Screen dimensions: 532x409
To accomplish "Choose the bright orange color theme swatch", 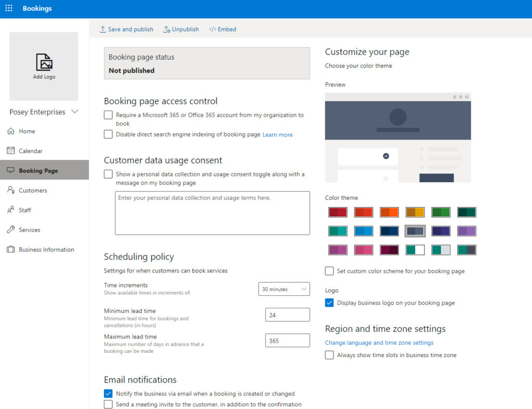I will pos(389,212).
